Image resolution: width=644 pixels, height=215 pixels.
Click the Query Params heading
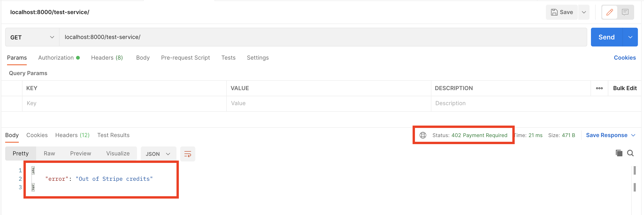28,73
